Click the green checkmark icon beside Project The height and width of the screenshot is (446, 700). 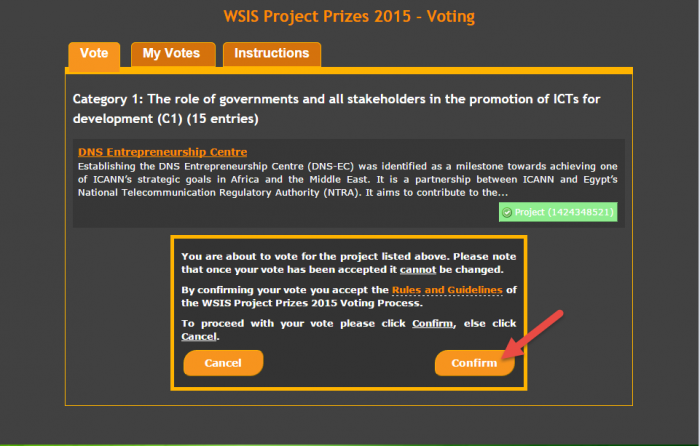(x=507, y=213)
